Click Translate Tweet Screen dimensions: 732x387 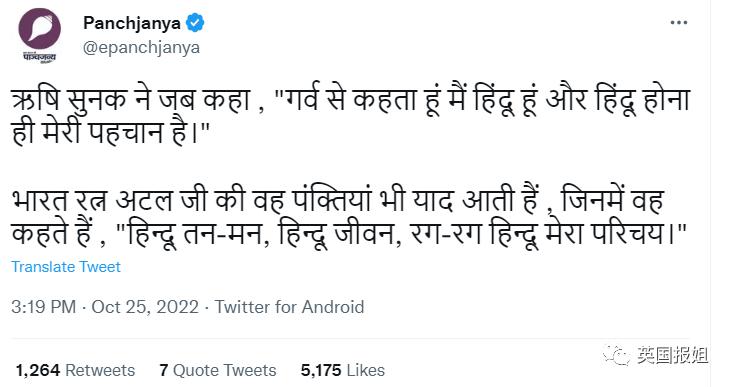pos(66,267)
